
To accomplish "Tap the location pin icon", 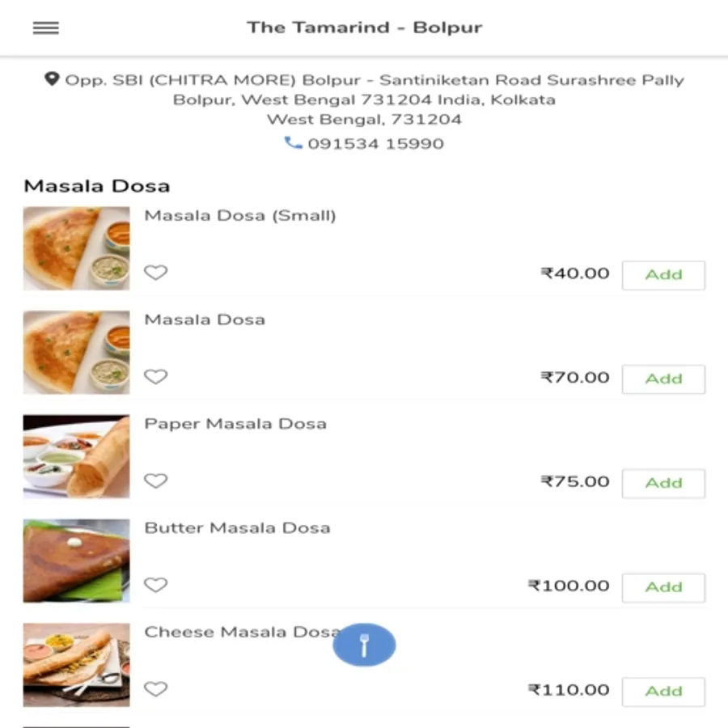I will click(x=52, y=79).
